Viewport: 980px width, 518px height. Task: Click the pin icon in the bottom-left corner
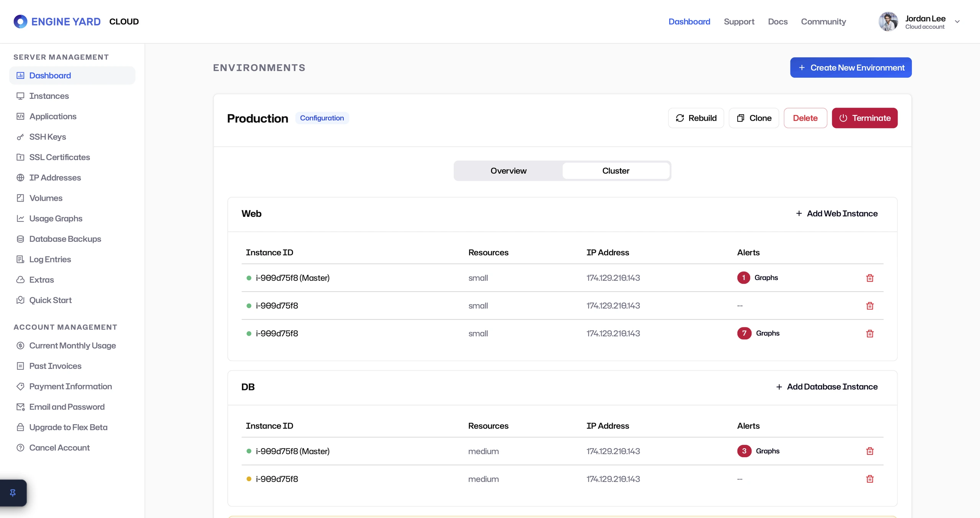[x=13, y=493]
